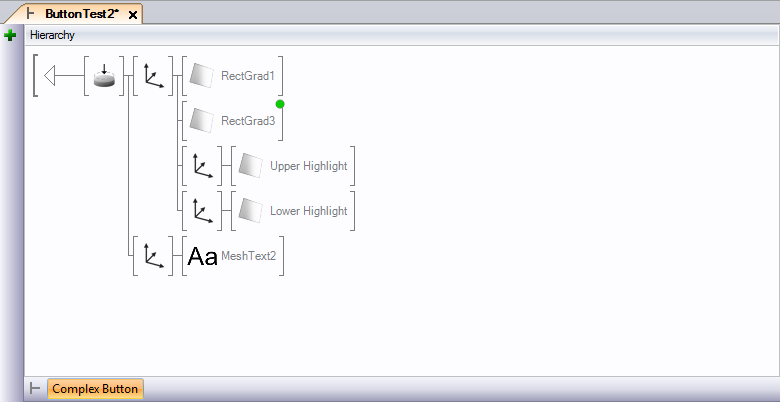Click the Aa text icon for MeshText2

click(202, 257)
